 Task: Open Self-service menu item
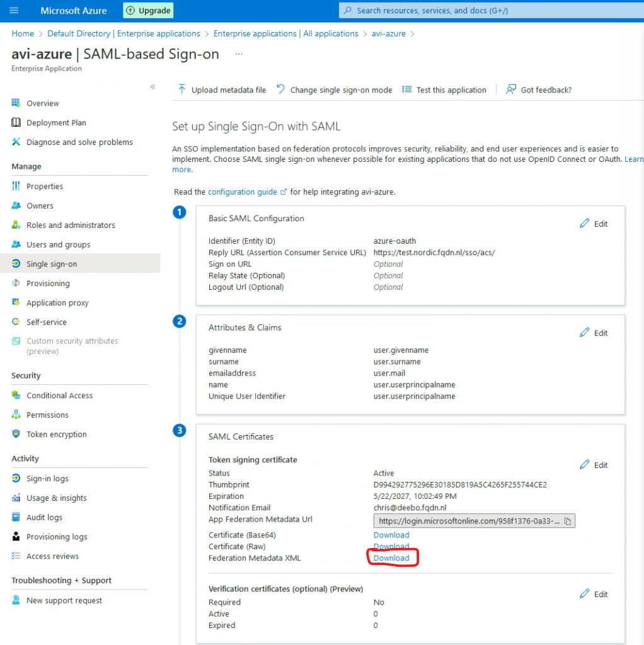coord(47,322)
